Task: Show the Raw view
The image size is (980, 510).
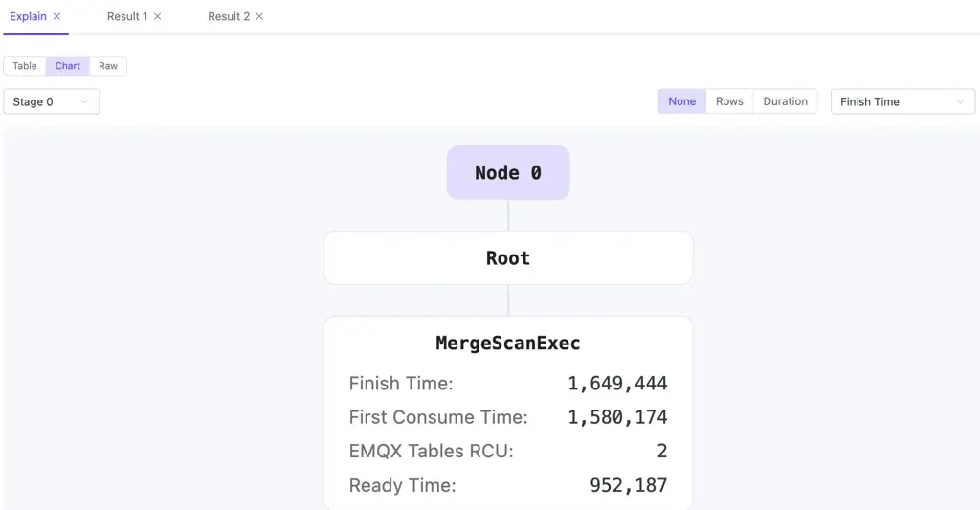Action: pyautogui.click(x=108, y=66)
